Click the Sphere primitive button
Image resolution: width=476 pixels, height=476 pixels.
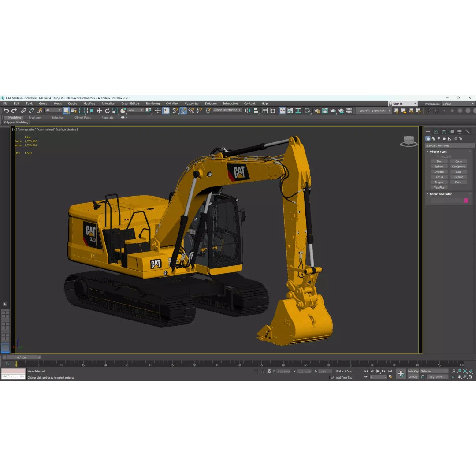pos(439,167)
